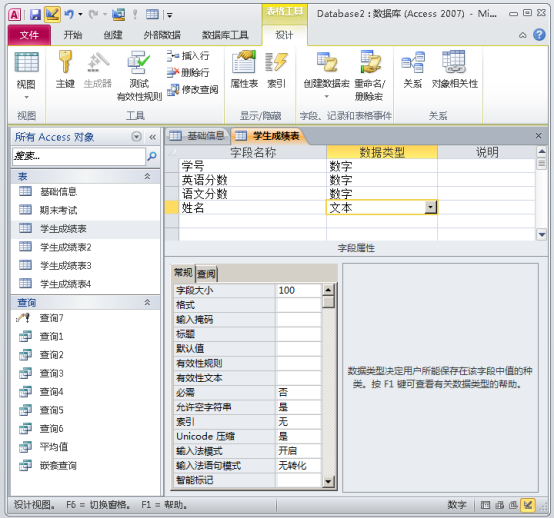Click the highlighted design-view icon in quick access toolbar
Viewport: 554px width, 519px height.
click(x=52, y=14)
